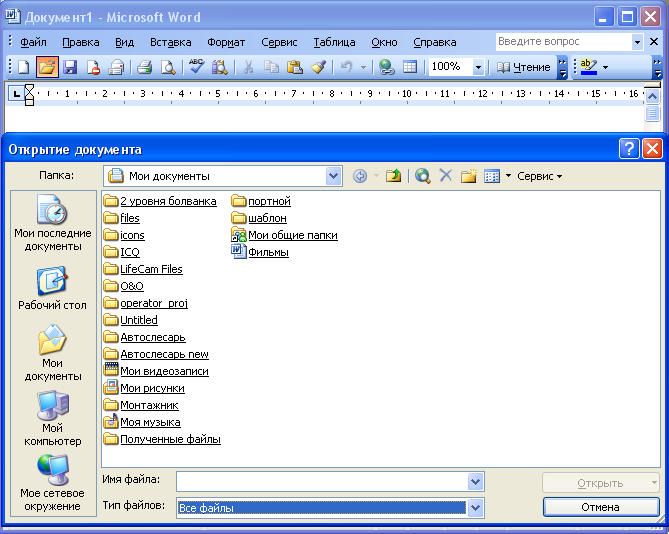Expand the 'Введите вопрос' help box dropdown
The image size is (669, 534).
click(637, 42)
